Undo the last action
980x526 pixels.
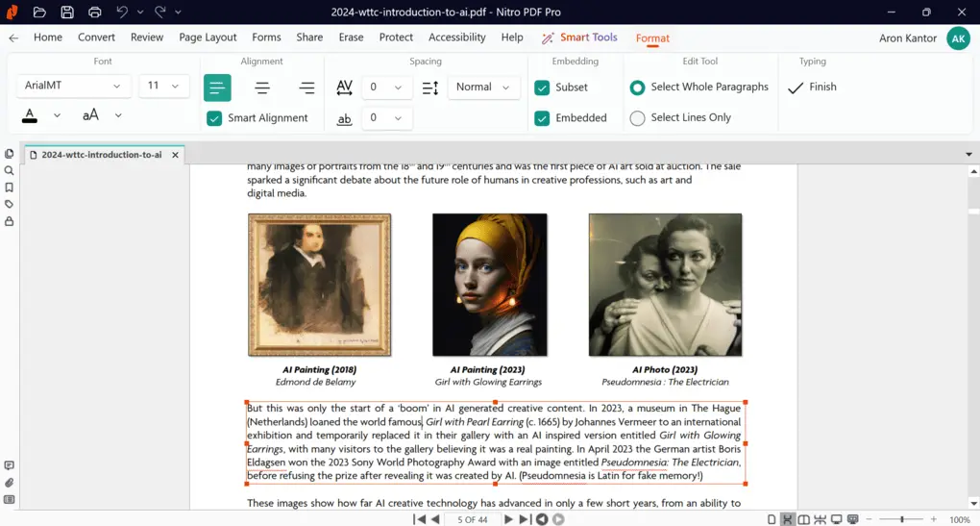[x=122, y=12]
